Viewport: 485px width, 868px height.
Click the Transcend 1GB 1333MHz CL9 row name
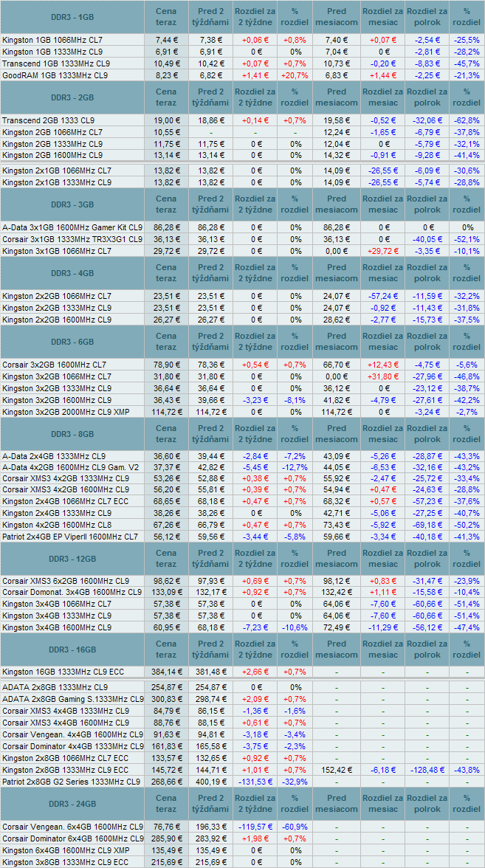56,63
